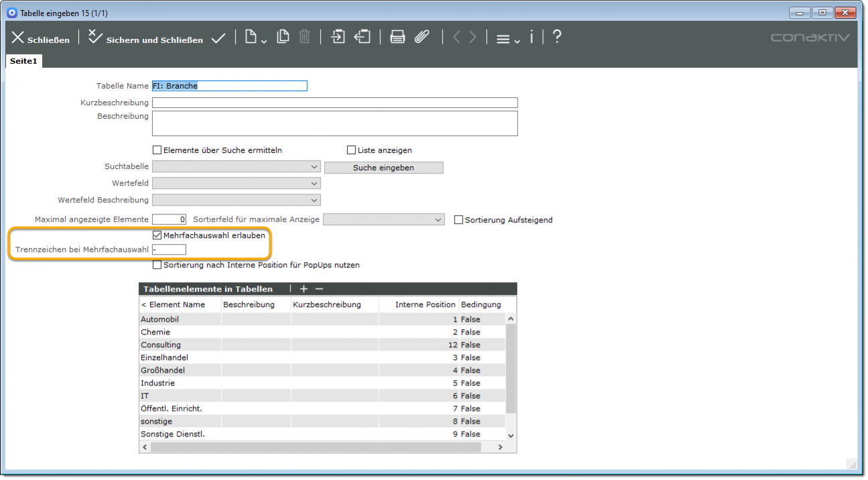Click the question mark help icon

(x=556, y=38)
